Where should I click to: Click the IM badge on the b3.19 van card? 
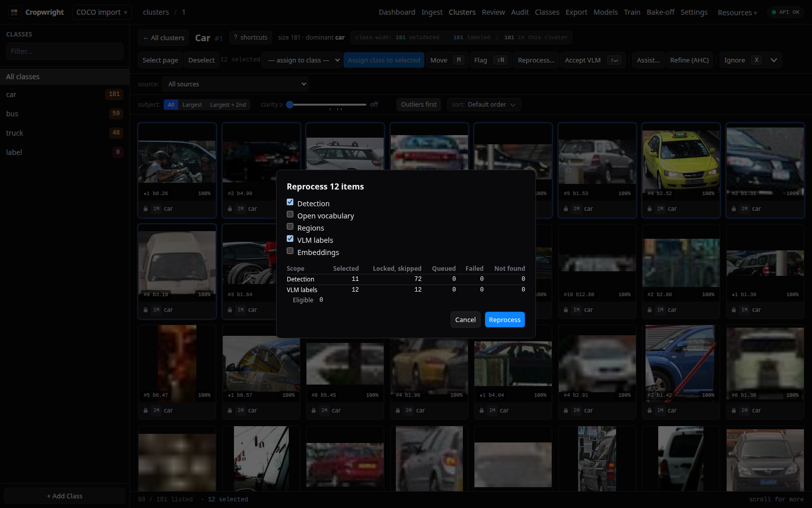click(x=156, y=310)
